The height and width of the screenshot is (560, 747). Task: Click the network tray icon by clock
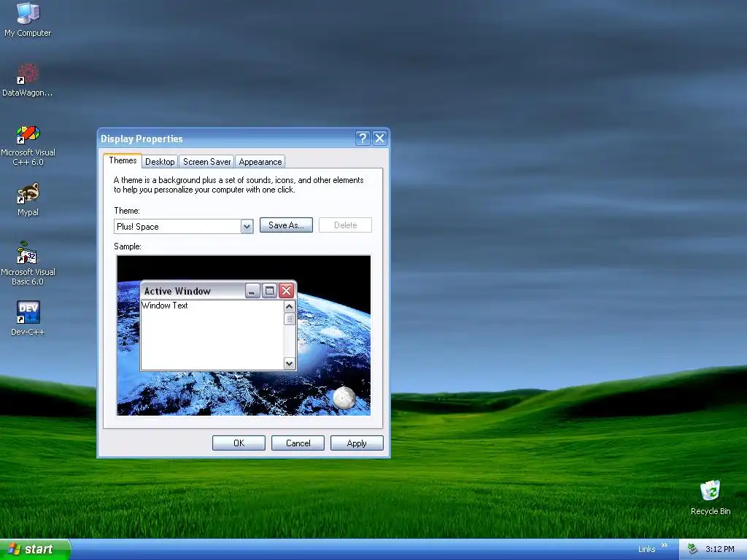[692, 549]
